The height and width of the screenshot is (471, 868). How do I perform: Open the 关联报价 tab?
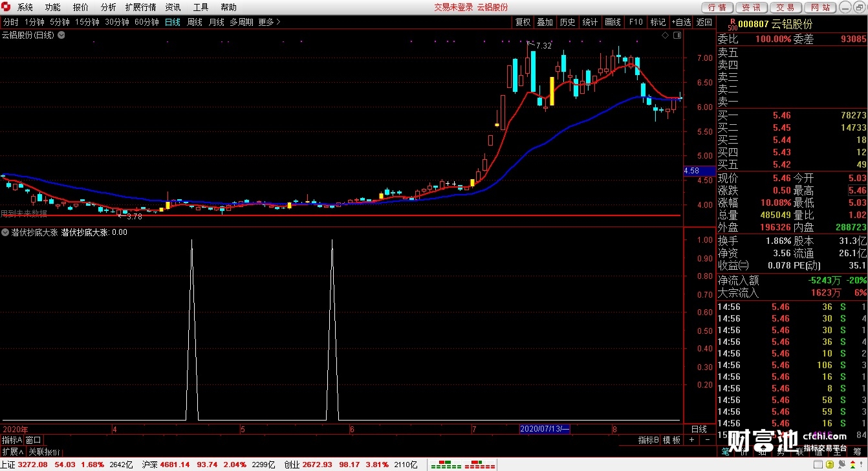pos(44,452)
